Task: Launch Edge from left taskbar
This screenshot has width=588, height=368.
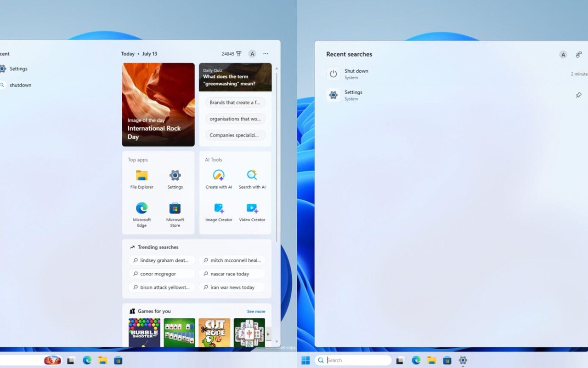Action: (87, 360)
